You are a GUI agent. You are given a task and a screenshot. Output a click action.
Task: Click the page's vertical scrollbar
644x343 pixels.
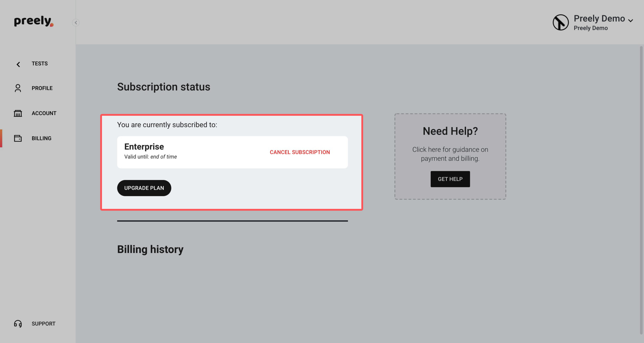[x=641, y=190]
